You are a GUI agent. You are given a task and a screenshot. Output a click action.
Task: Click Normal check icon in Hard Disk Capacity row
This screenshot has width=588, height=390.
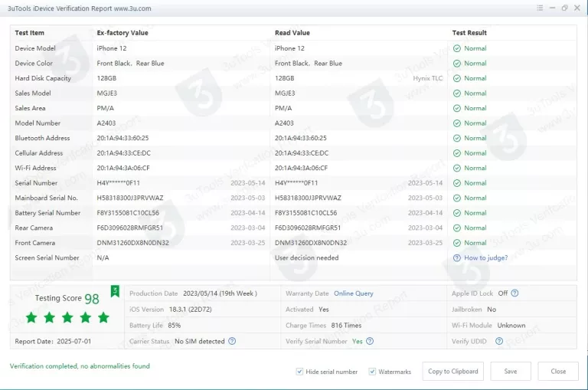click(457, 78)
